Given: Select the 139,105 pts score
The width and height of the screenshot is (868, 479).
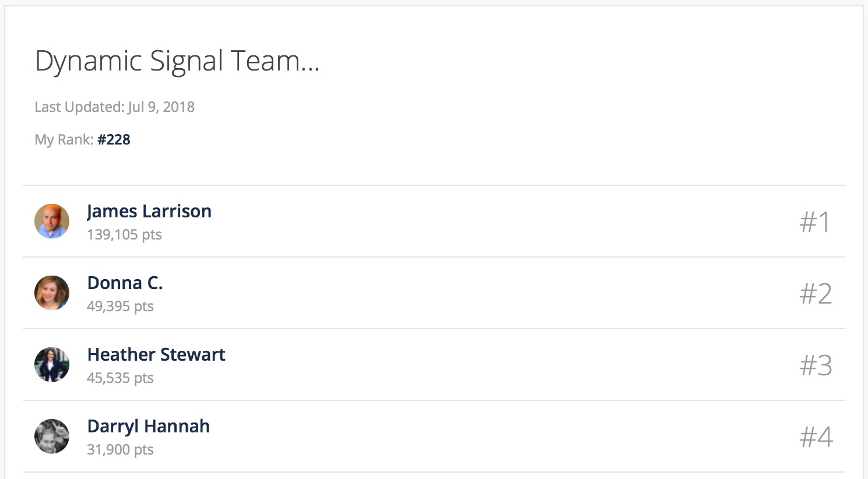Looking at the screenshot, I should tap(124, 235).
